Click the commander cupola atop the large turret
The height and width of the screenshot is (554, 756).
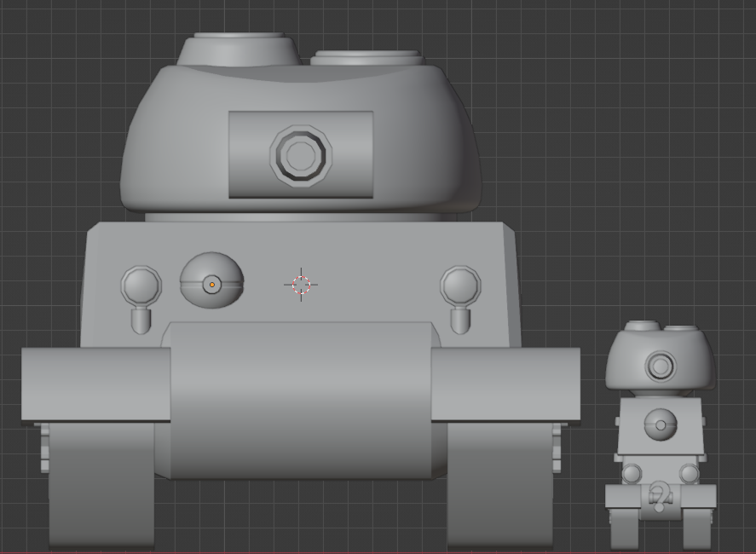point(239,49)
